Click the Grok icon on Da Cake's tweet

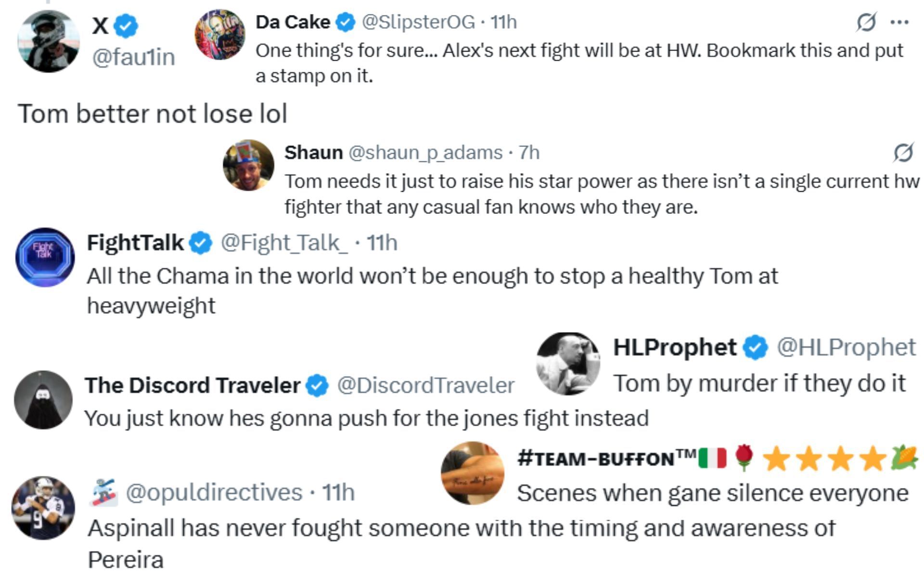(x=866, y=22)
